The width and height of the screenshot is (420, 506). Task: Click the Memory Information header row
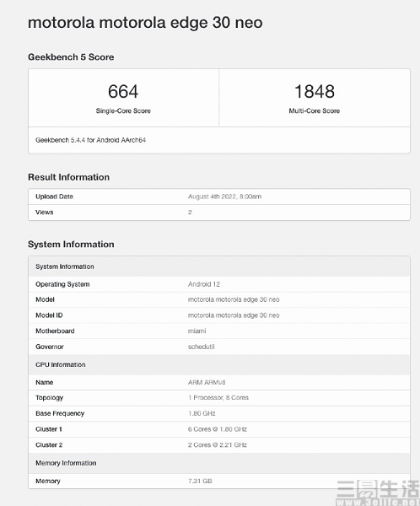[x=219, y=463]
